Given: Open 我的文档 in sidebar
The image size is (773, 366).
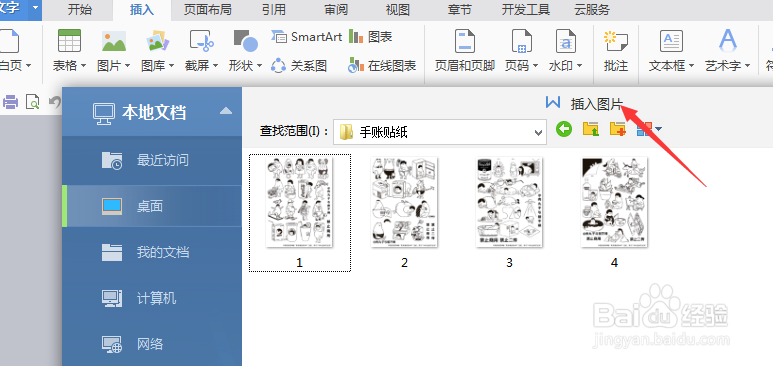Looking at the screenshot, I should (152, 252).
